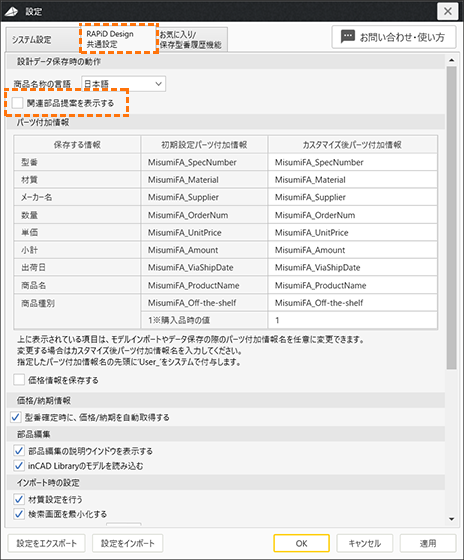Screen dimensions: 464x560
Task: Click the 初期設定パーツ付加情報 column header
Action: (204, 145)
